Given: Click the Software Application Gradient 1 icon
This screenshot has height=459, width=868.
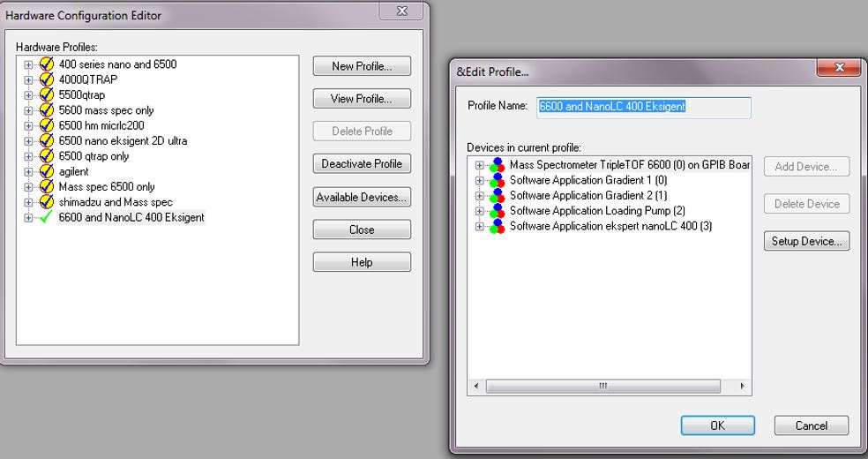Looking at the screenshot, I should [x=498, y=181].
